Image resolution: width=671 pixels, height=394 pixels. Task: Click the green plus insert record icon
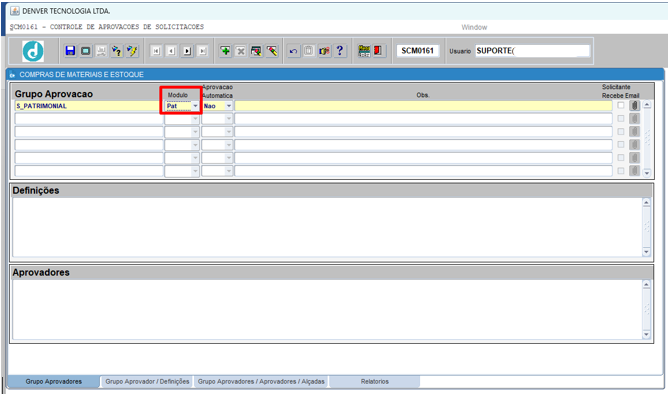(225, 51)
